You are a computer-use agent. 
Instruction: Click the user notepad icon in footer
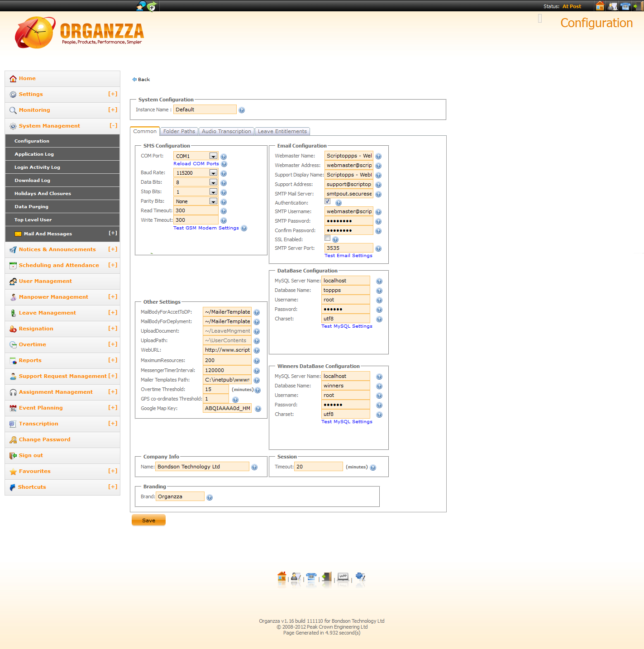tap(296, 577)
